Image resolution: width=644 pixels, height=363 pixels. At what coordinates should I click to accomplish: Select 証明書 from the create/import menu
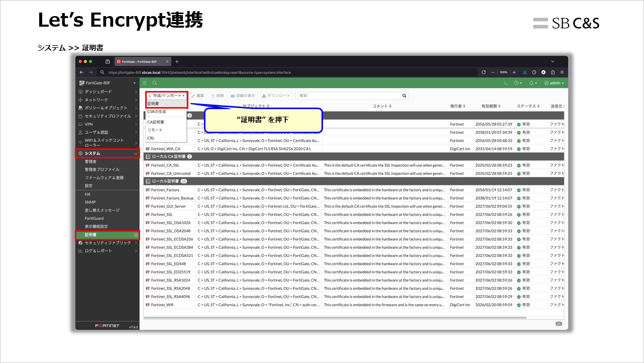click(x=166, y=104)
